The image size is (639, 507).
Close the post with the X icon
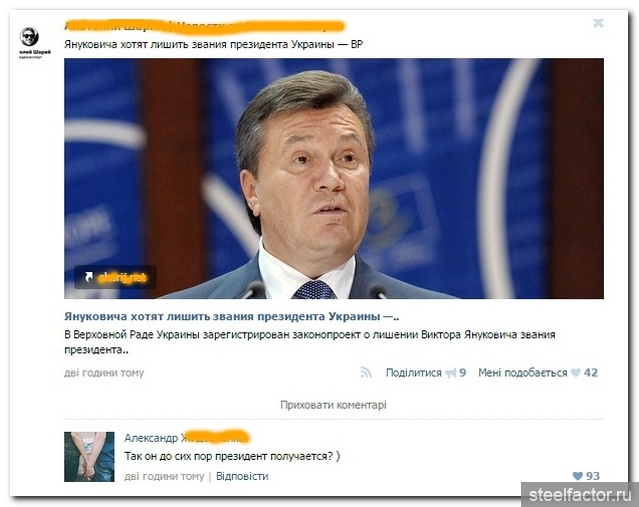click(598, 23)
